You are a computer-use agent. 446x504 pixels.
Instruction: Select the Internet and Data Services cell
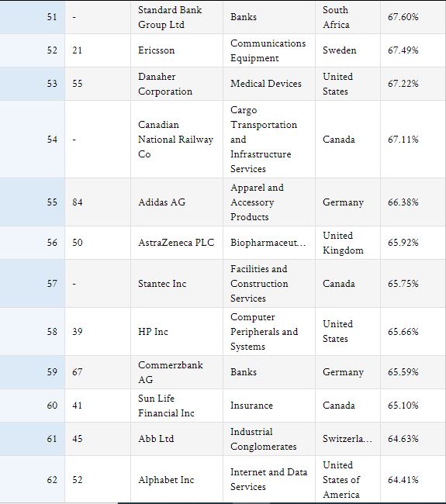click(x=269, y=479)
